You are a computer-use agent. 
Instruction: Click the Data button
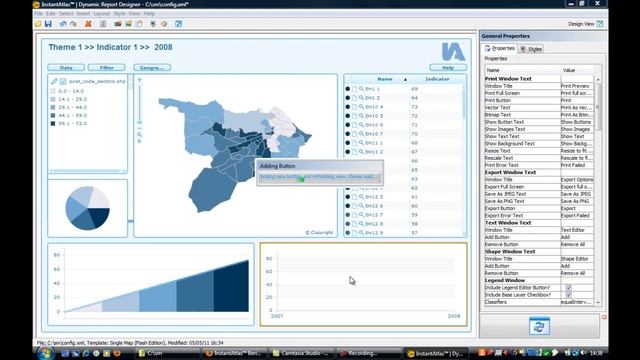point(66,68)
